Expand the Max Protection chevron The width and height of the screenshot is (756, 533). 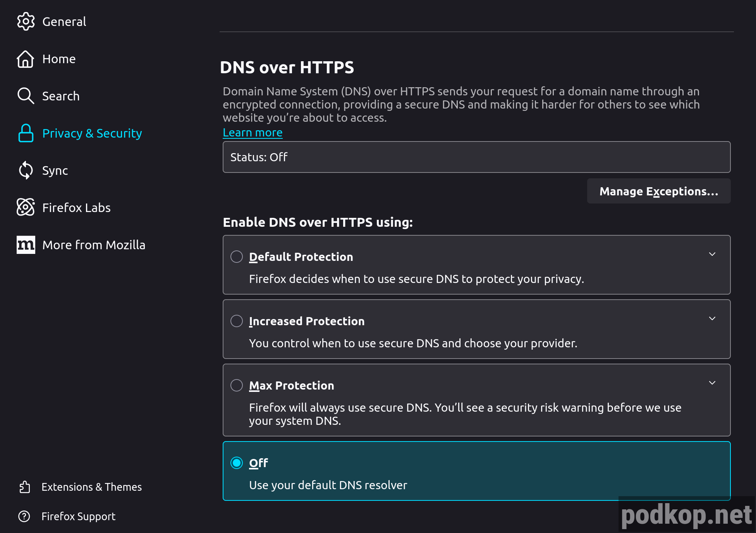tap(712, 383)
